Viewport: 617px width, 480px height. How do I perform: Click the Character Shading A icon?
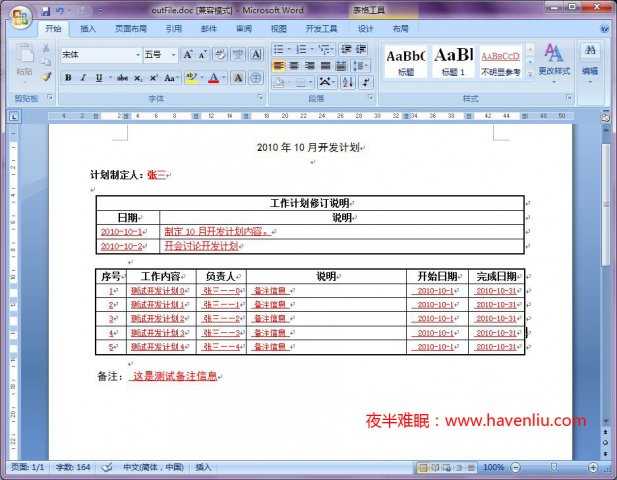pyautogui.click(x=238, y=78)
